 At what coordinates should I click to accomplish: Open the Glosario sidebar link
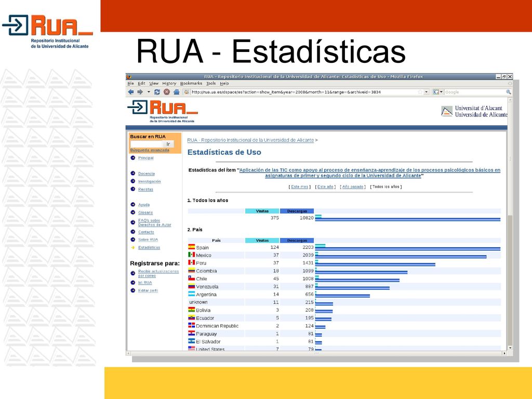pos(145,212)
